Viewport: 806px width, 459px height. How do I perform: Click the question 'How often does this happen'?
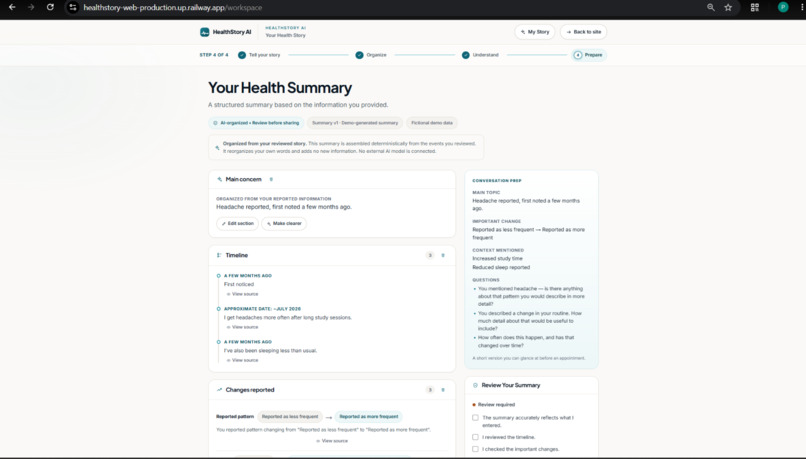[x=526, y=341]
